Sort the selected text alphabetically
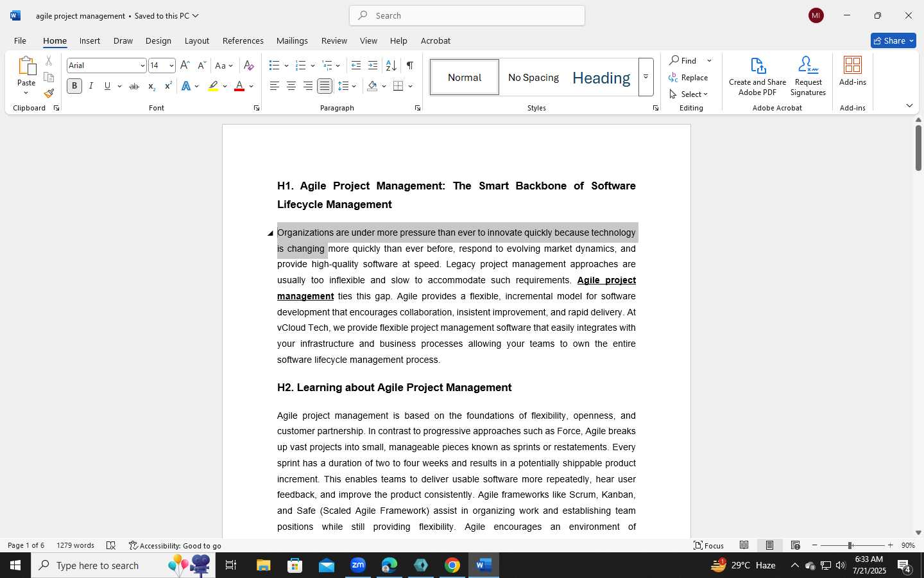 (x=391, y=66)
